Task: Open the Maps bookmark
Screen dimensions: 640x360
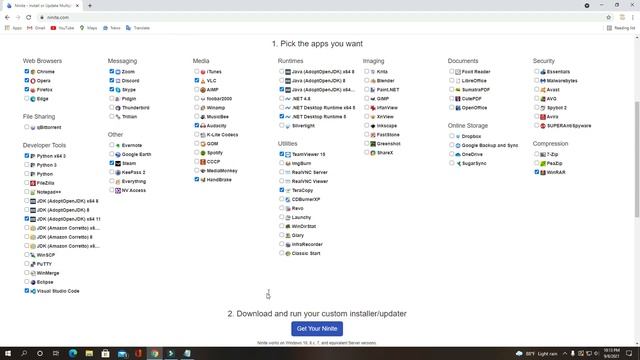Action: pos(89,28)
